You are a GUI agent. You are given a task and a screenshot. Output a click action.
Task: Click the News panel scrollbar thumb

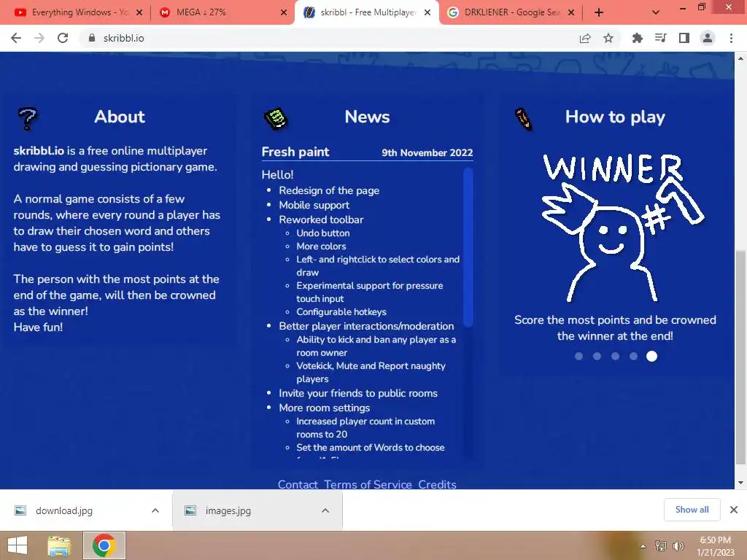(468, 247)
